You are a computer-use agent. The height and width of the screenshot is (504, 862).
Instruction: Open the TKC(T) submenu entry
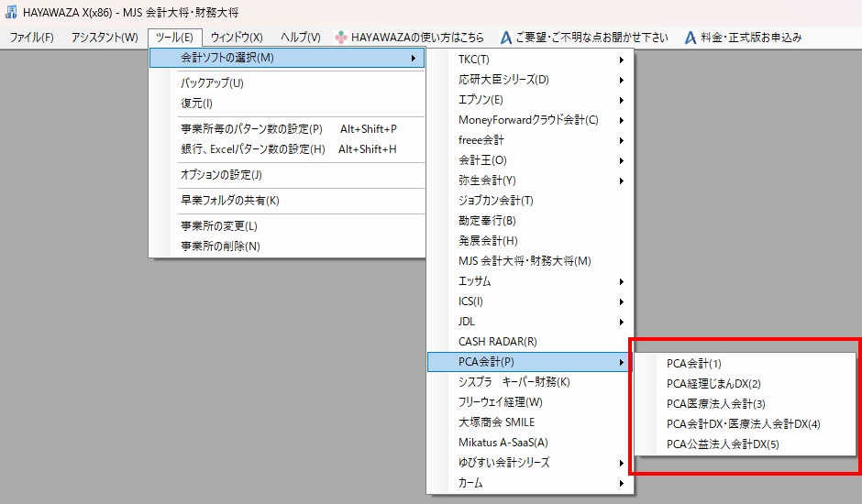point(530,60)
